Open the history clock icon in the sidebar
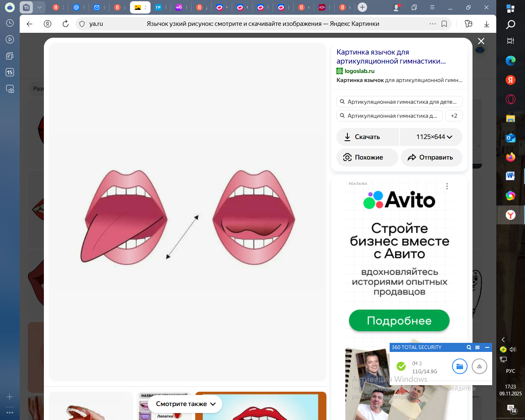 tap(10, 23)
